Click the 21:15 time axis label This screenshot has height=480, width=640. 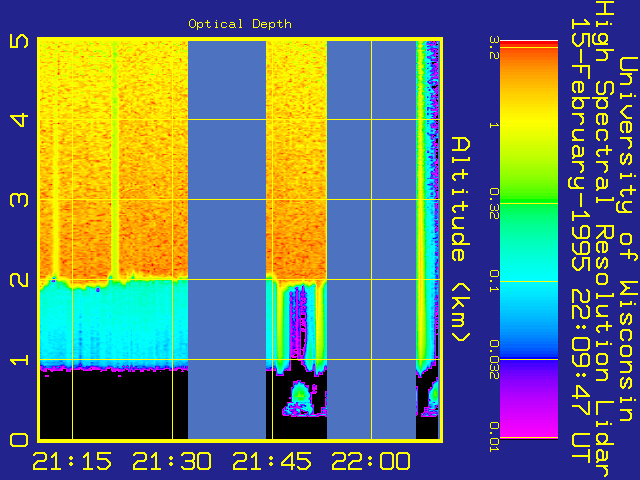point(72,461)
